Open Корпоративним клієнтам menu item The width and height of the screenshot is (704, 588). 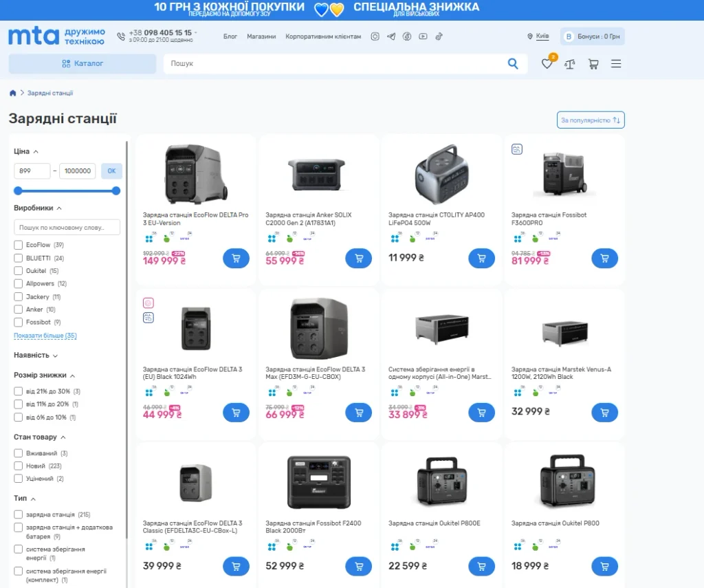point(323,36)
